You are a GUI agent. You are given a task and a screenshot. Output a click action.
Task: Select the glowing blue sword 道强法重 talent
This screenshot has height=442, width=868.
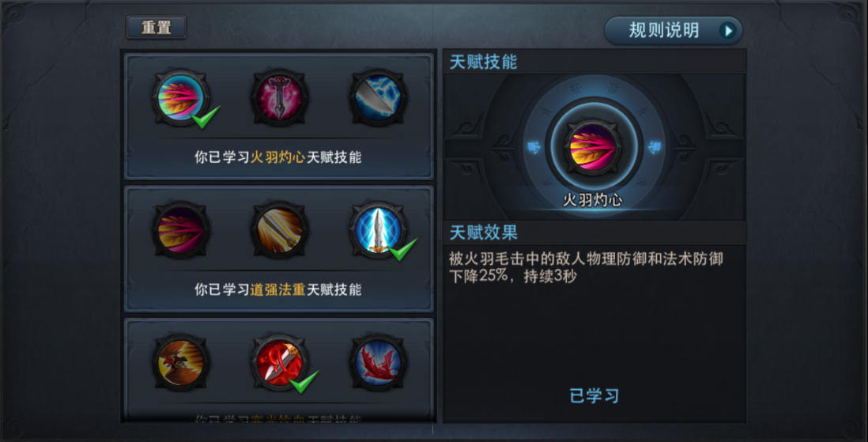tap(378, 230)
